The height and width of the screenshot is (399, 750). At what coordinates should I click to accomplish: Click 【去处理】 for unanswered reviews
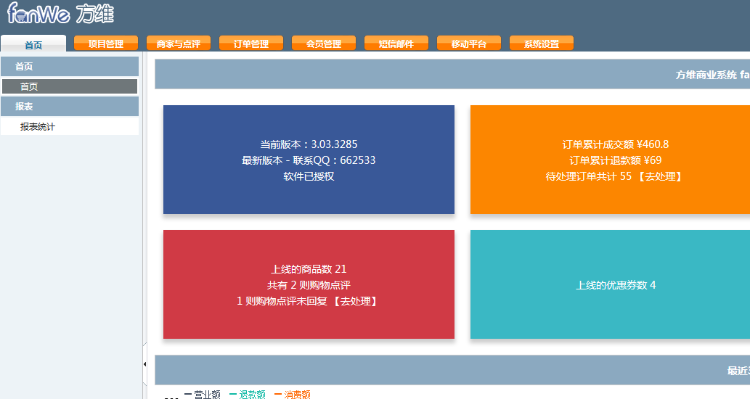(355, 301)
